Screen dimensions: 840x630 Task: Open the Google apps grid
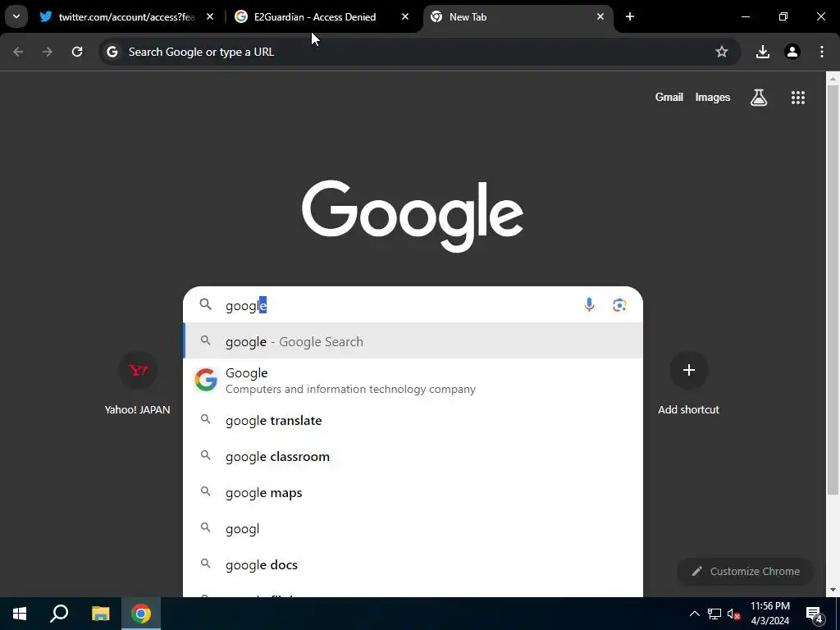tap(798, 97)
